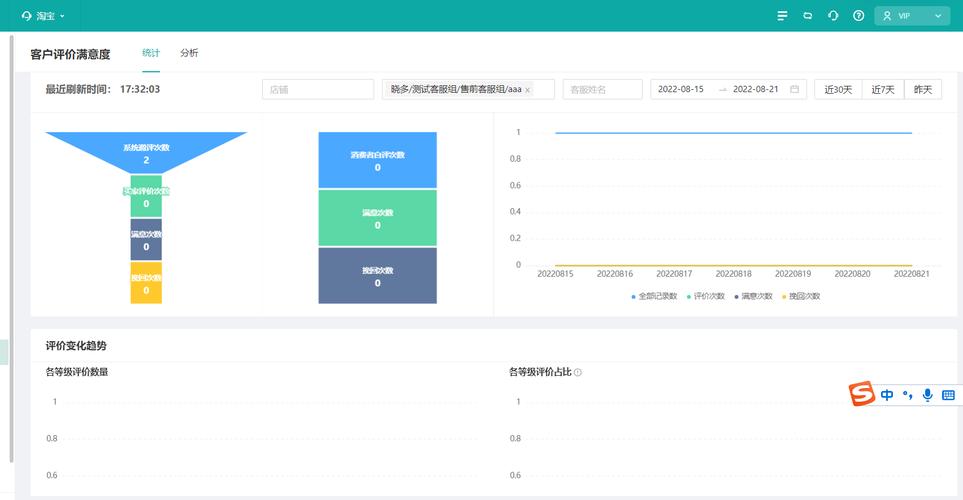Click the green 买家评价次数 funnel segment
This screenshot has width=963, height=500.
[x=146, y=197]
